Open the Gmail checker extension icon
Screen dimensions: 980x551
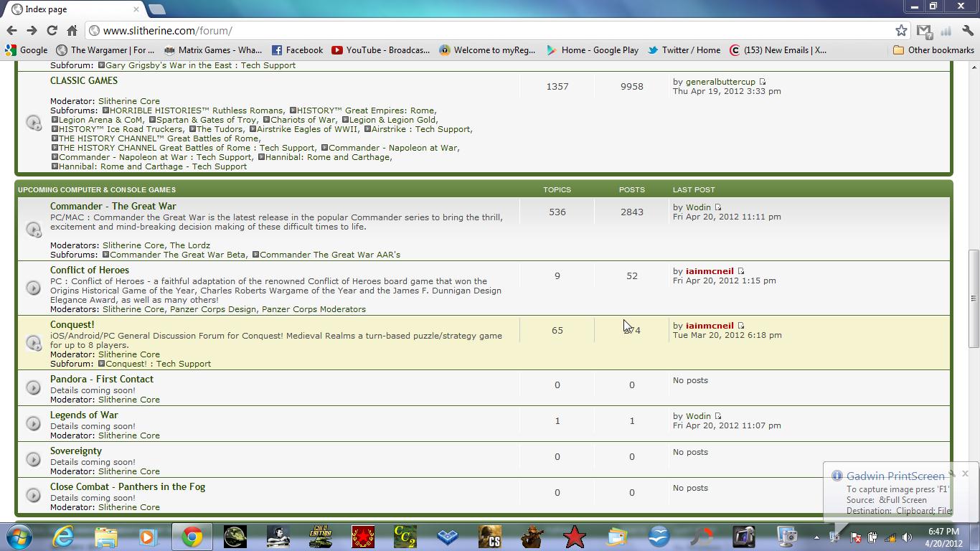[924, 31]
